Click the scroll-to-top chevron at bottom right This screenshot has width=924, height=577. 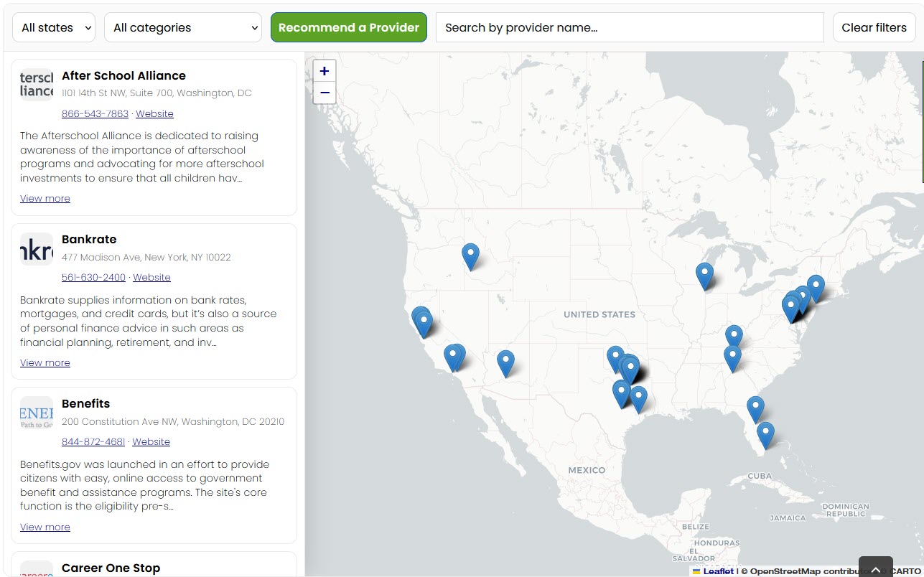coord(875,568)
